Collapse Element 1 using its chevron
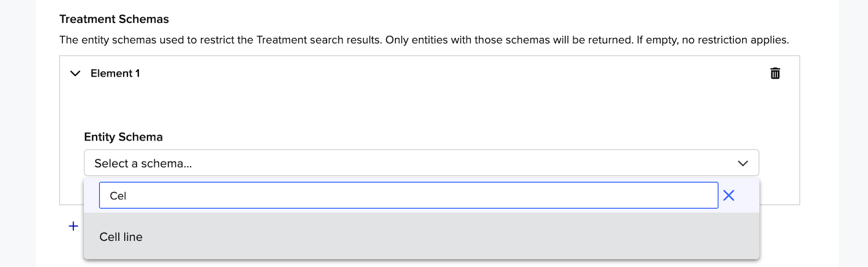Screen dimensions: 868x267 click(75, 73)
